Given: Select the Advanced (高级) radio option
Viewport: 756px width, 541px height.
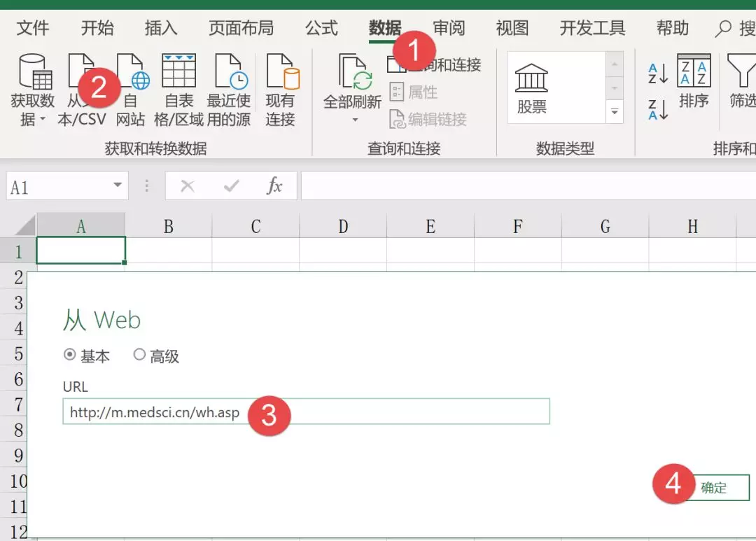Looking at the screenshot, I should pyautogui.click(x=139, y=354).
